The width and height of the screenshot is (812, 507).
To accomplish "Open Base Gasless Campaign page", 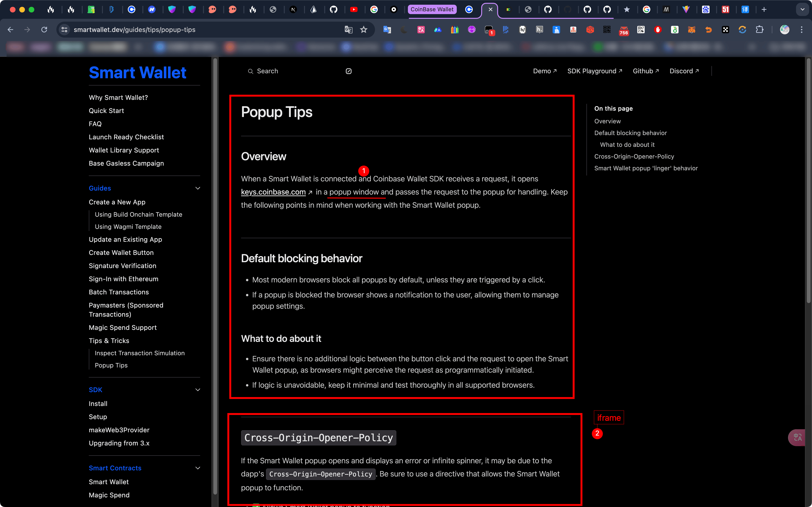I will click(x=126, y=163).
